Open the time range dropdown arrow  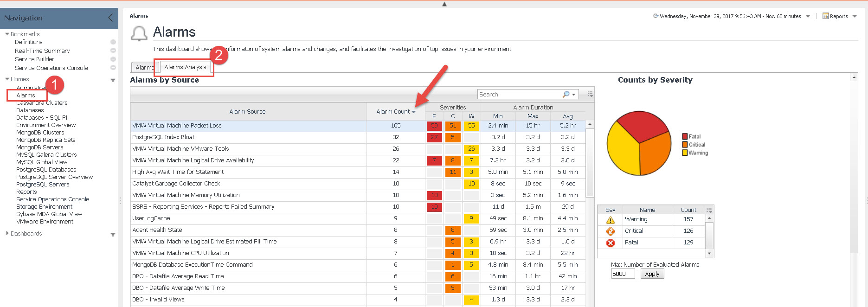[x=808, y=16]
